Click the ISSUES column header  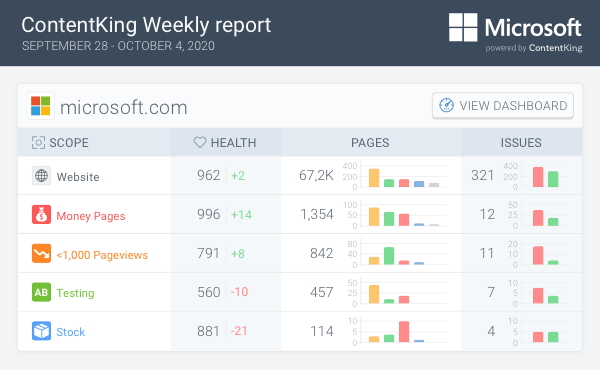coord(521,143)
